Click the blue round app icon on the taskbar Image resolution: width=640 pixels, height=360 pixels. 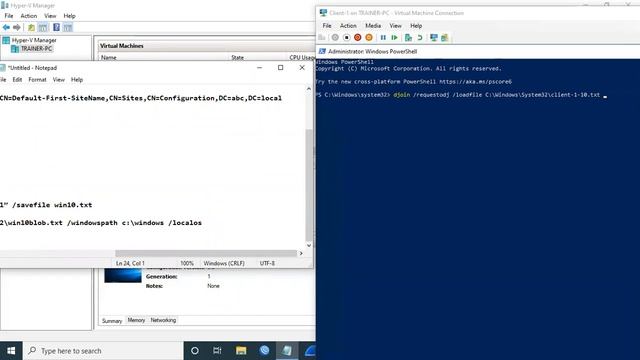tap(264, 351)
